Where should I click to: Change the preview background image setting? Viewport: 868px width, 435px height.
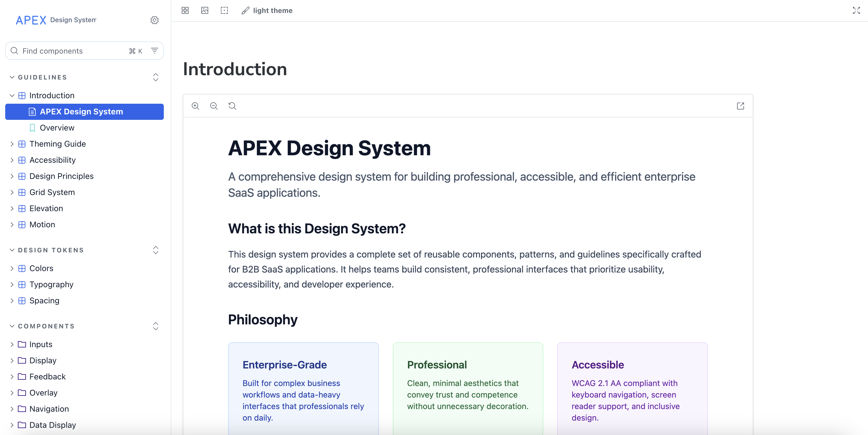(204, 10)
